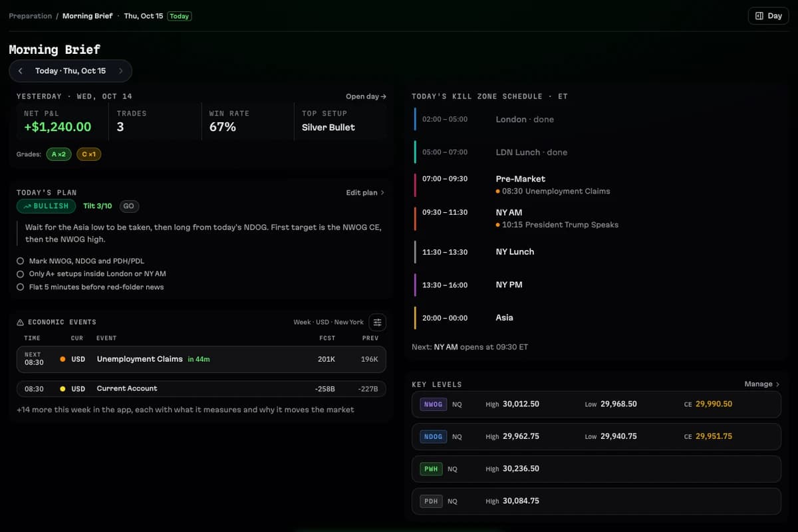Viewport: 798px width, 532px height.
Task: Click the Top Setup Silver Bullet
Action: coord(329,128)
